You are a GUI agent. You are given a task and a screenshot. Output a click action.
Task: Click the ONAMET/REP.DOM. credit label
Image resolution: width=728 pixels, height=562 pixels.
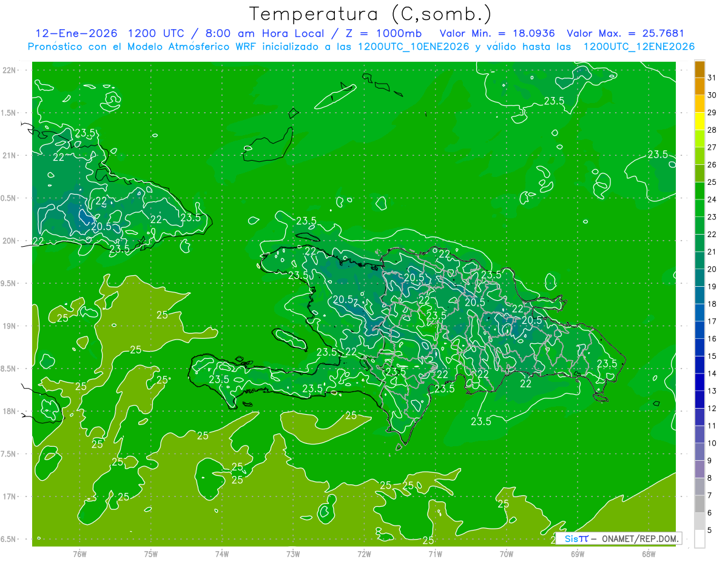point(639,538)
